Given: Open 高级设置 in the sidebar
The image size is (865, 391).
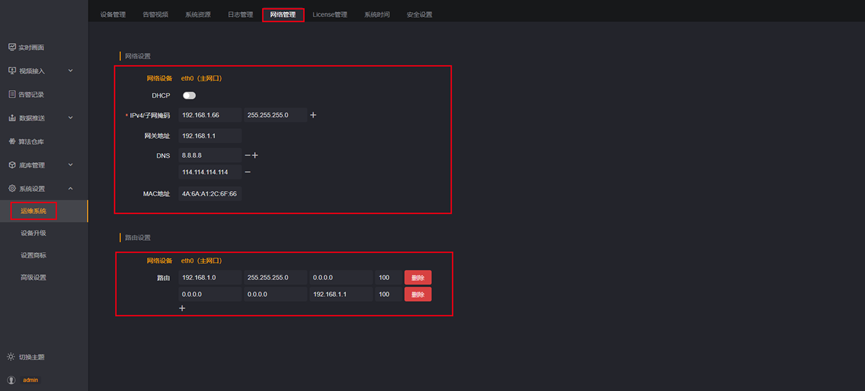Looking at the screenshot, I should 34,277.
